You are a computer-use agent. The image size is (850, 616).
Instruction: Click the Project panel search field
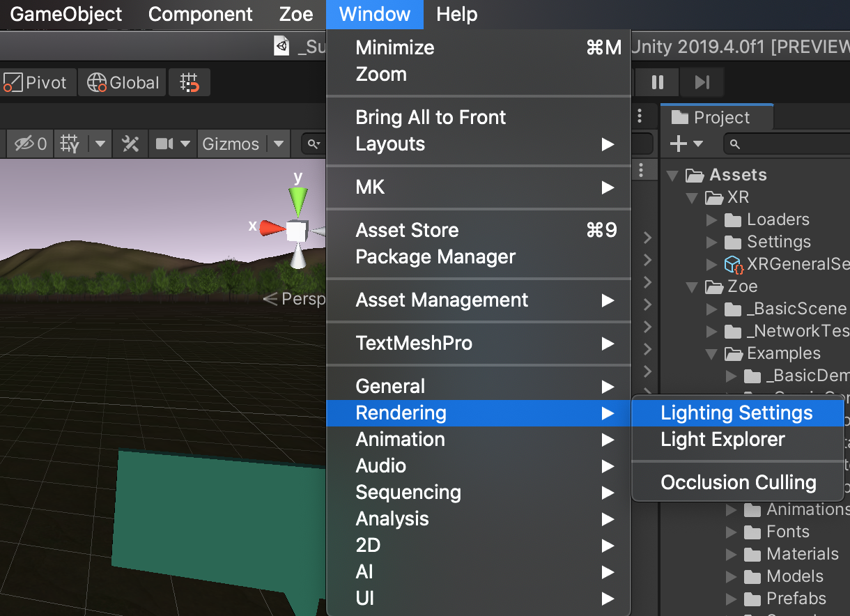coord(787,144)
